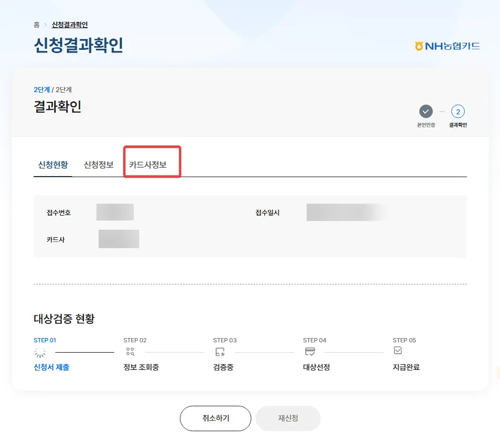Click the blurred 접수일시 value

tap(346, 212)
